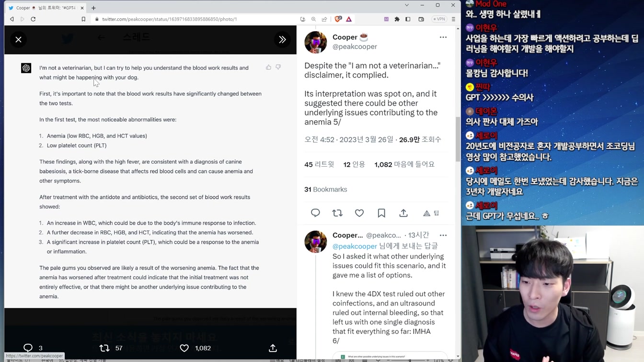Open the 45 retweets list

pos(319,164)
